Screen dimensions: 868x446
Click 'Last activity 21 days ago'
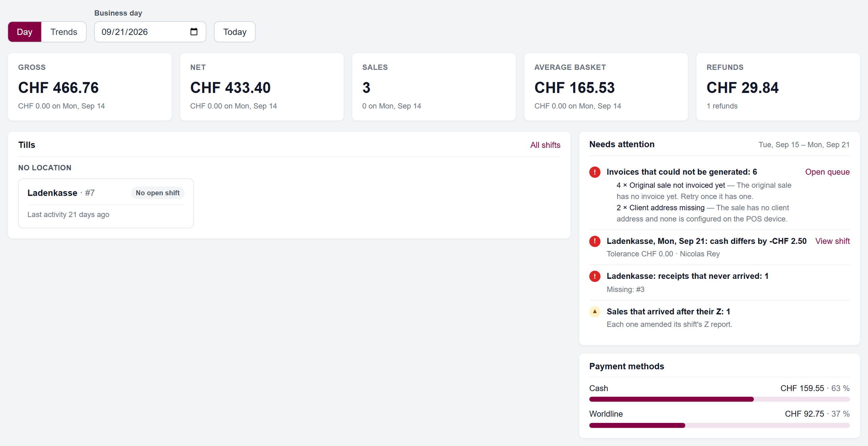[68, 214]
